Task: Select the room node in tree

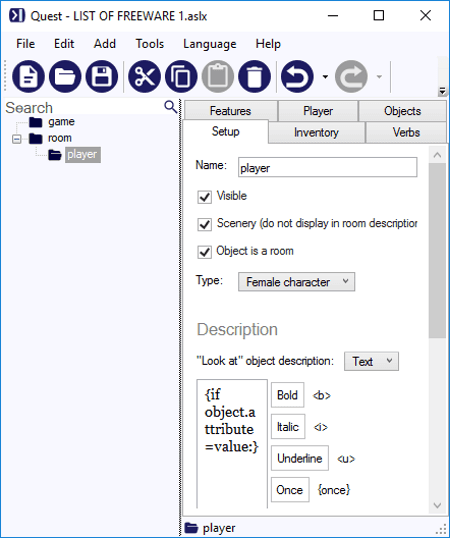Action: coord(60,138)
